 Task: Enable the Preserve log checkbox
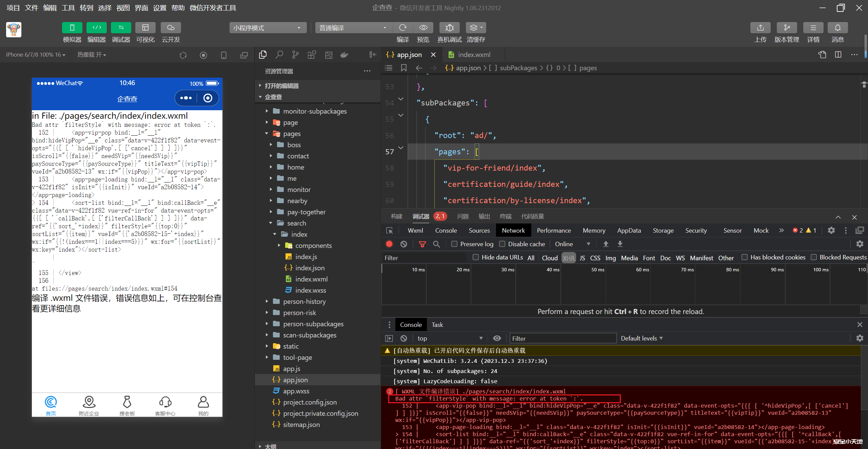[454, 244]
